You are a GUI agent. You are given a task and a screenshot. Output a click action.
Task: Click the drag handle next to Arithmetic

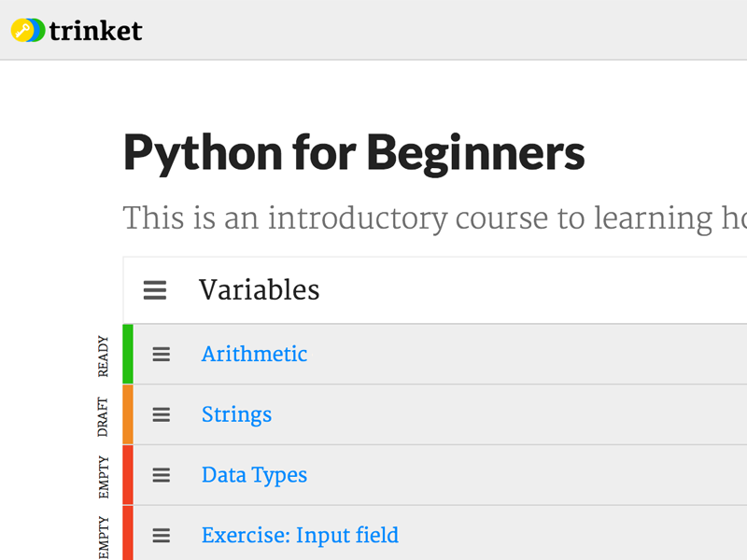161,354
